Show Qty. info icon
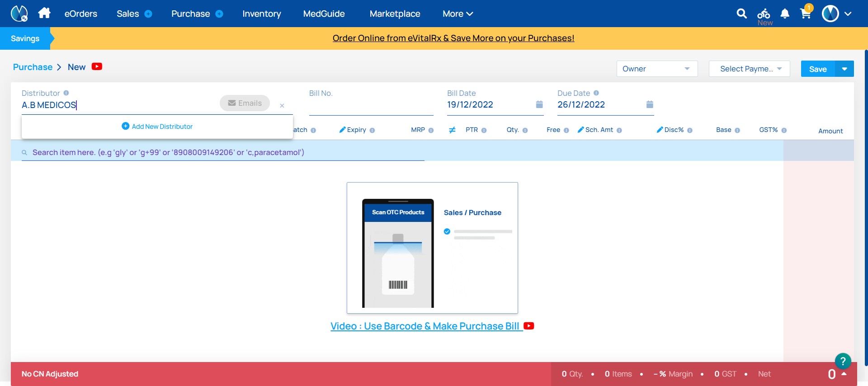 point(525,130)
